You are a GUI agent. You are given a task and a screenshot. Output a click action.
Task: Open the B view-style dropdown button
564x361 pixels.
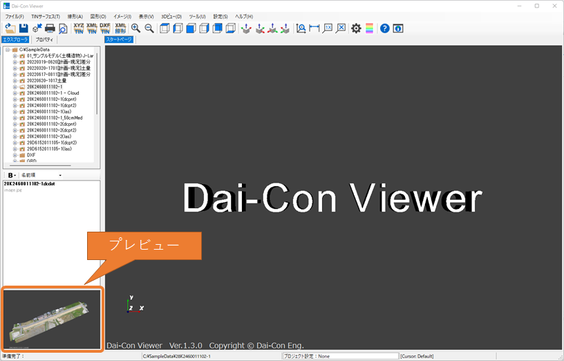point(12,175)
